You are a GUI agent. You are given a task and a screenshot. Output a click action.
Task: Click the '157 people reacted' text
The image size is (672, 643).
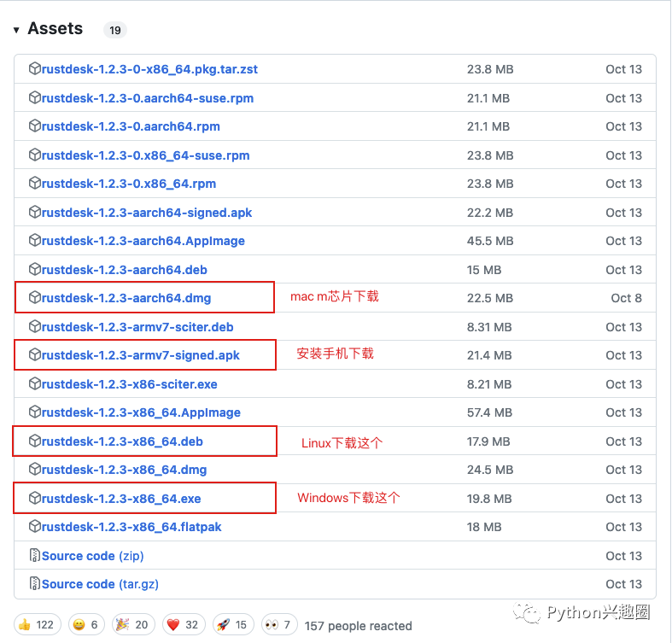click(359, 626)
